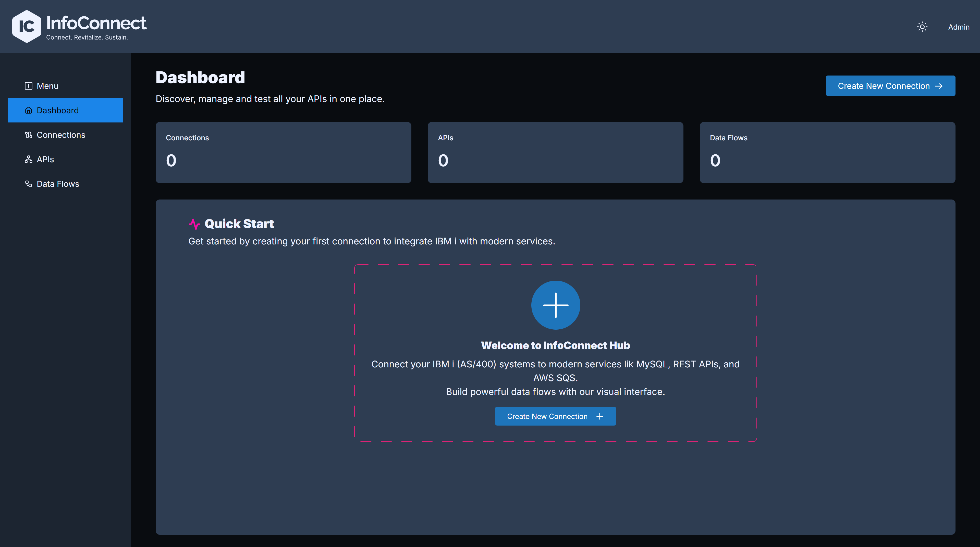The width and height of the screenshot is (980, 547).
Task: Open the Connections count card
Action: click(284, 153)
